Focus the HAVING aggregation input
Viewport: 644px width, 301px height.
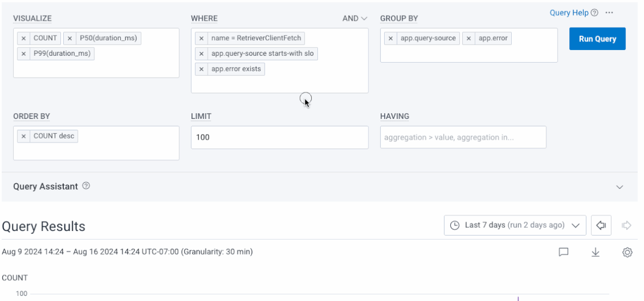[x=463, y=138]
